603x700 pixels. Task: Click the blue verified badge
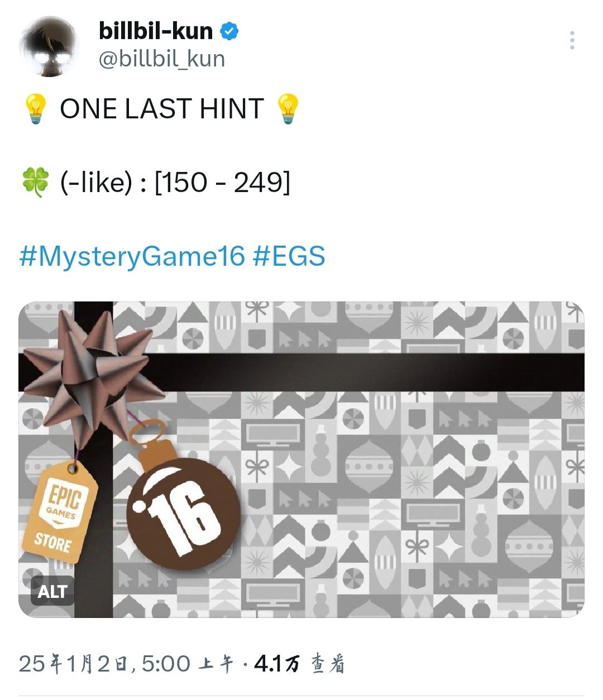point(229,31)
